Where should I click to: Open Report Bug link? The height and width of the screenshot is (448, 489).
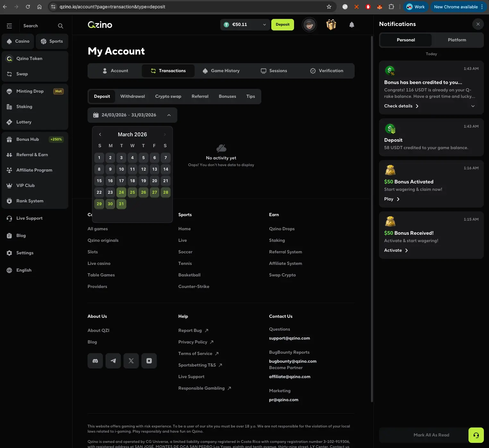point(193,331)
